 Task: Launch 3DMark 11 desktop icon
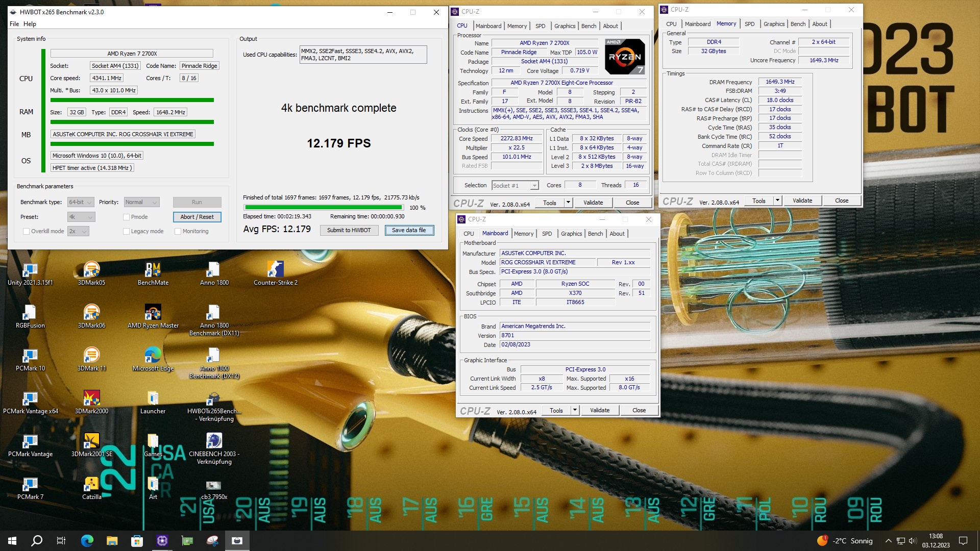(x=91, y=359)
